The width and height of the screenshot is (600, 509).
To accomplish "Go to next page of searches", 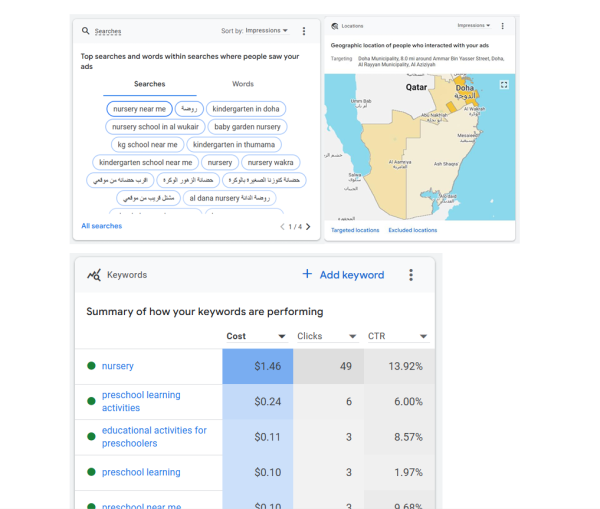I will [x=308, y=227].
